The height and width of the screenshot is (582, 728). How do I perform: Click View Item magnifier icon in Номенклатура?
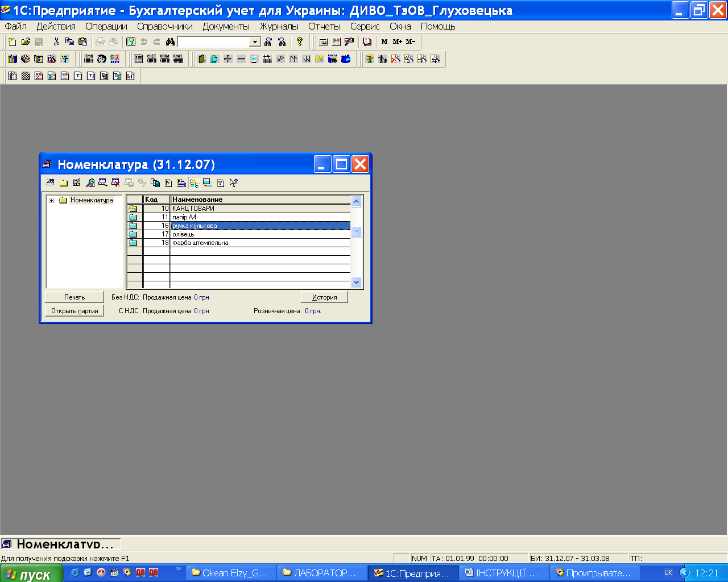(90, 182)
